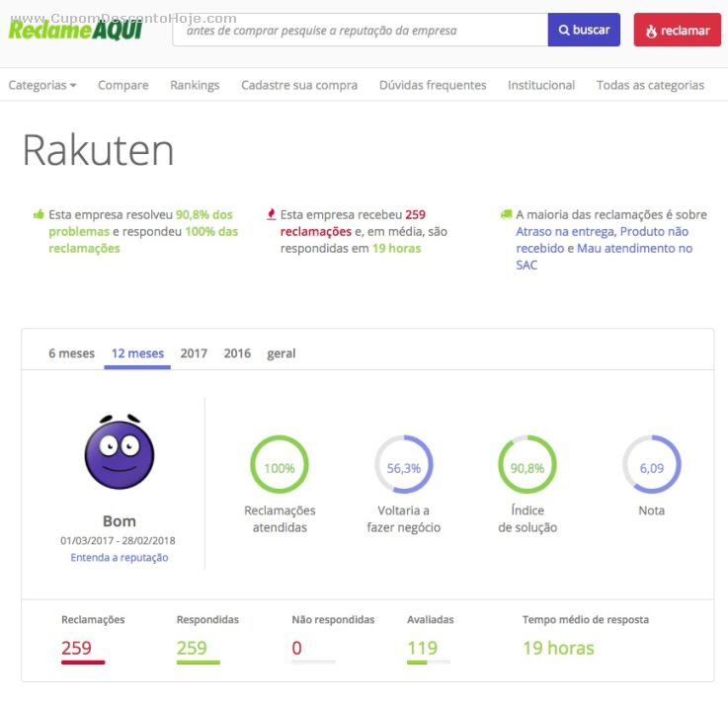Click the red flame icon beside complaints
The height and width of the screenshot is (704, 728).
click(272, 214)
